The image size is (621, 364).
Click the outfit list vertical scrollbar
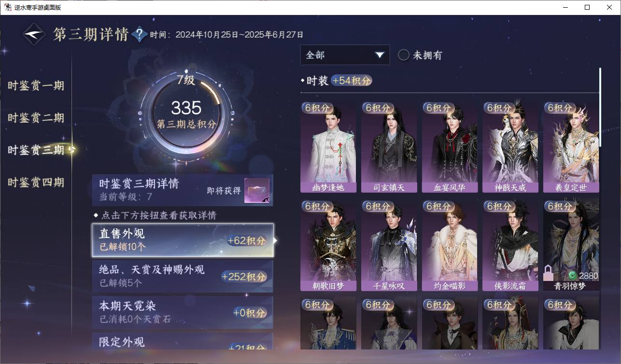click(600, 107)
